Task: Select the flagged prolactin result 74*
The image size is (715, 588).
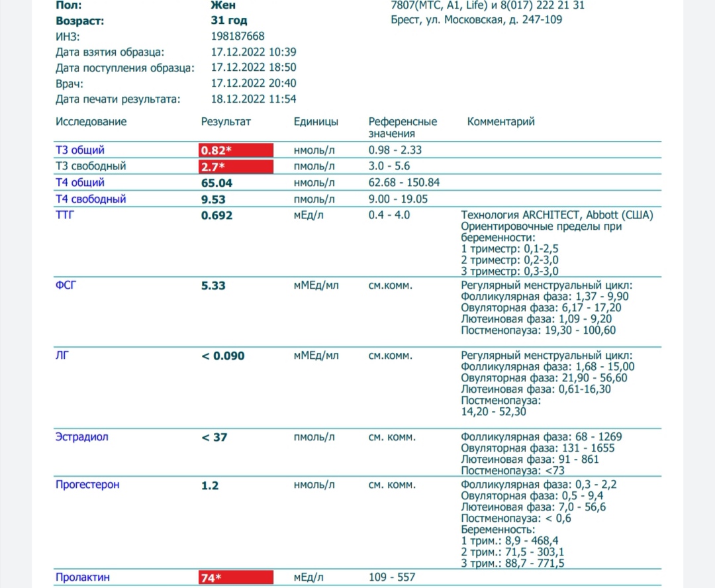Action: pyautogui.click(x=236, y=577)
